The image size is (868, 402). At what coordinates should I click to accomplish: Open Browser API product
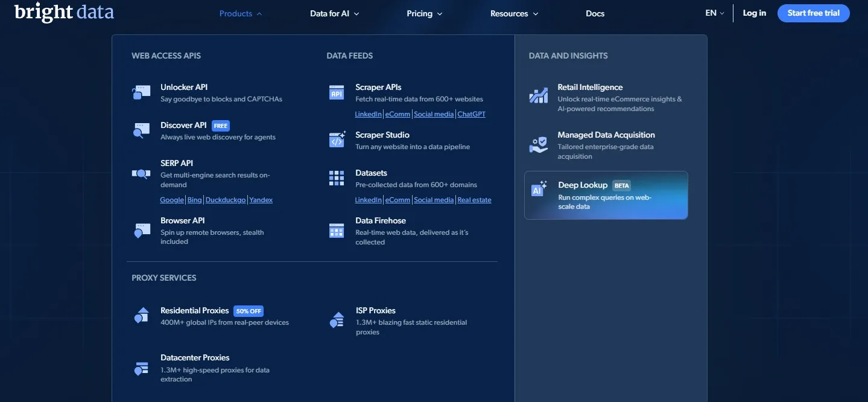click(183, 220)
